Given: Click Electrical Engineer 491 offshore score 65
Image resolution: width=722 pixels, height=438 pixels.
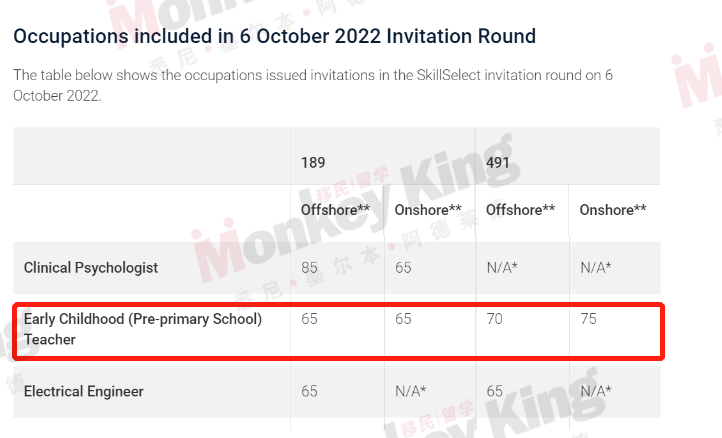Looking at the screenshot, I should tap(495, 391).
